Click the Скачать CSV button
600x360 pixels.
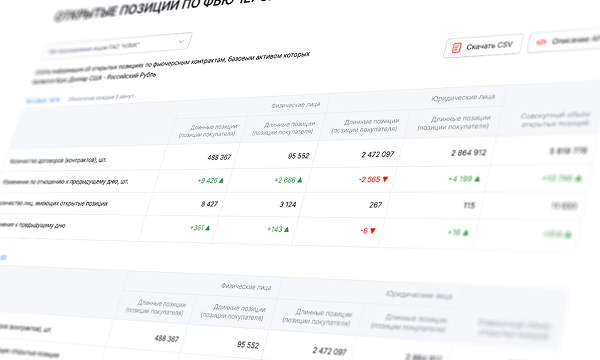(x=483, y=46)
